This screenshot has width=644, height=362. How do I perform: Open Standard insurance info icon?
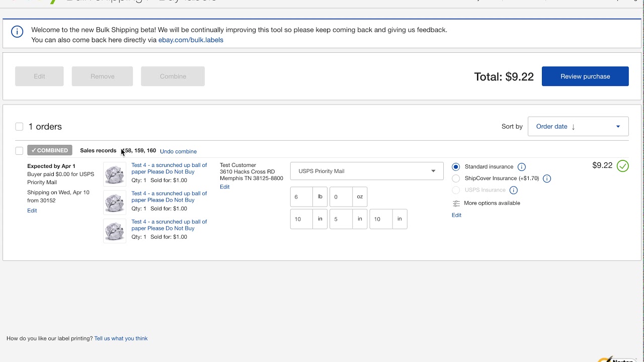[x=522, y=167]
